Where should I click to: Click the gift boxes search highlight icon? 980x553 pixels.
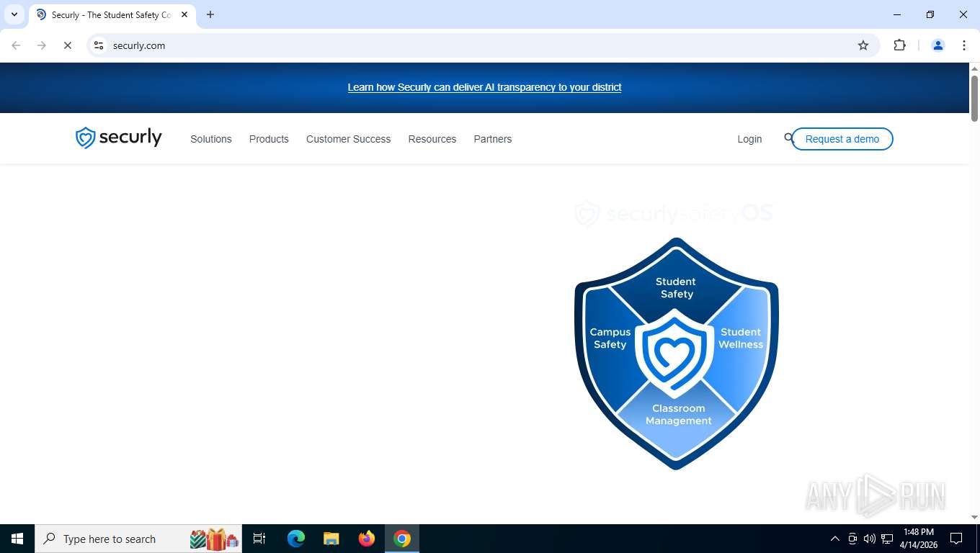214,539
